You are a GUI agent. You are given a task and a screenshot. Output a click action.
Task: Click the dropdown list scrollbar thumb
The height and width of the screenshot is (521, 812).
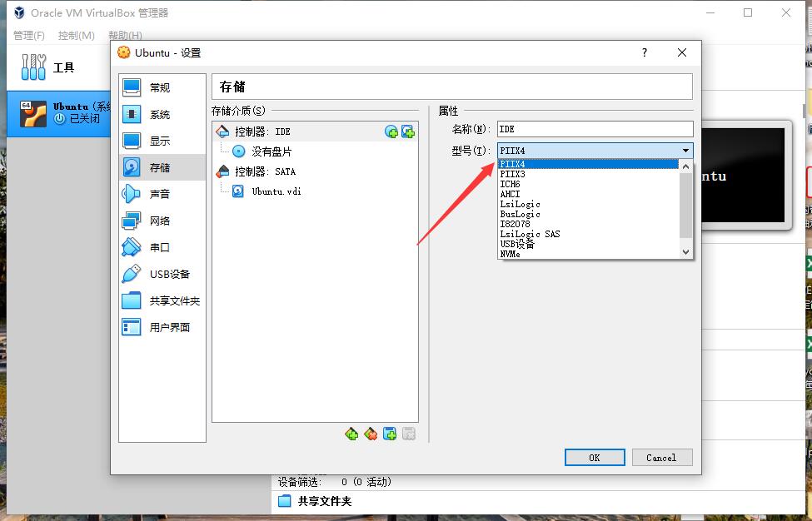point(685,206)
